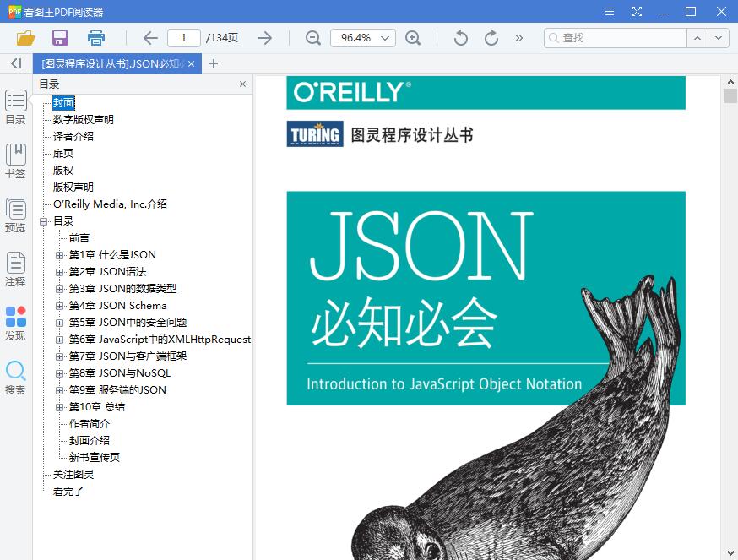Expand the 第3章 JSON的数据类型 node
The width and height of the screenshot is (738, 560).
pos(59,289)
